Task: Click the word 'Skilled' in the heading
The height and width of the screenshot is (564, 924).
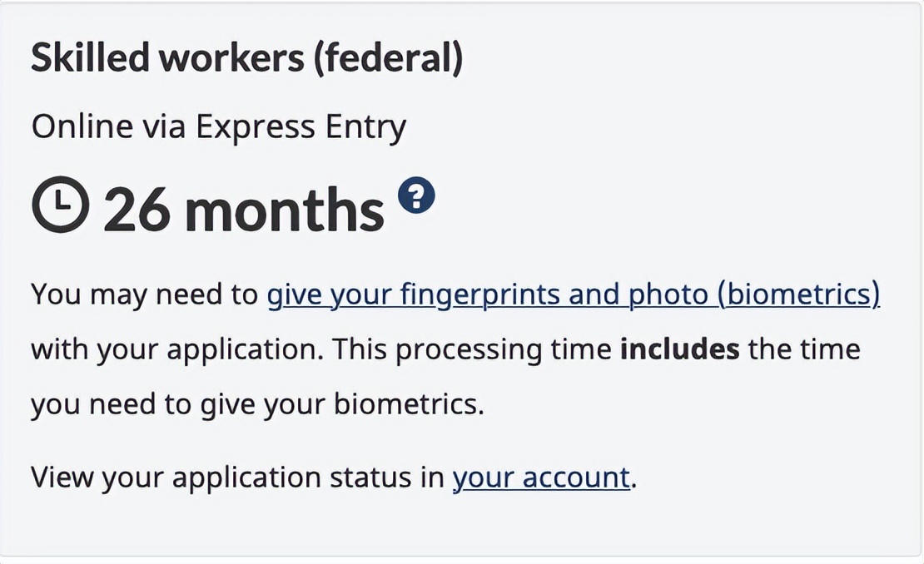Action: pos(90,57)
